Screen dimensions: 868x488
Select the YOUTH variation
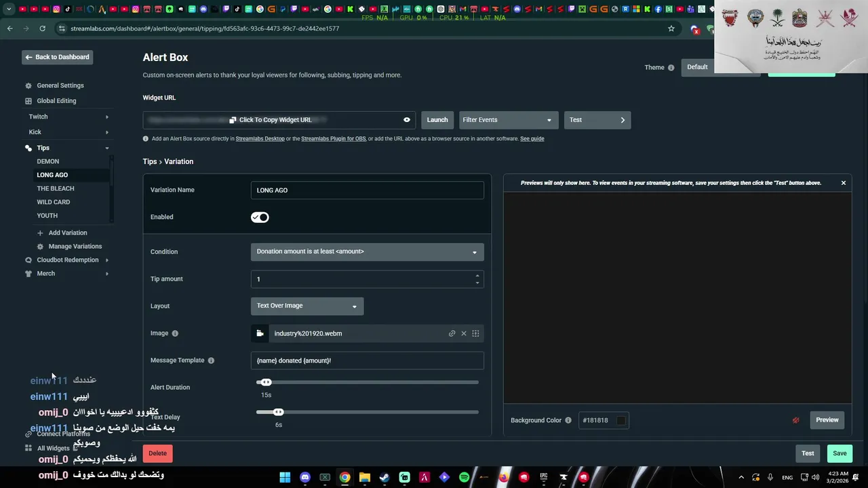click(47, 216)
